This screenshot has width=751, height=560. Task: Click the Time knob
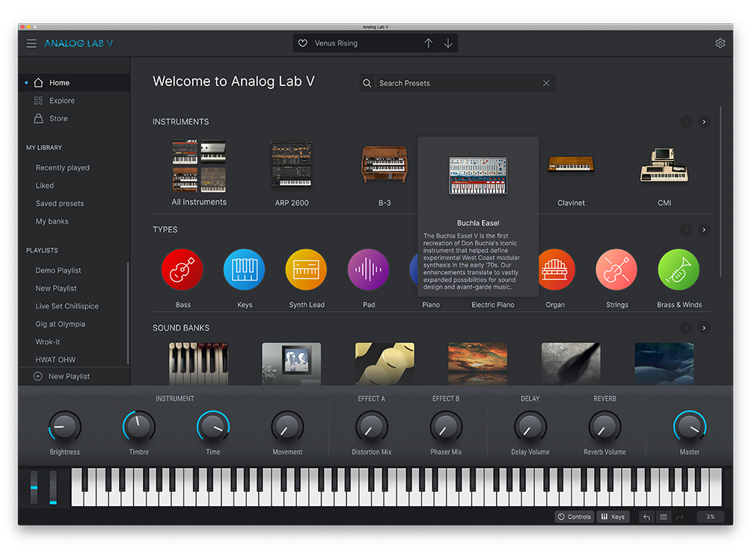[213, 426]
